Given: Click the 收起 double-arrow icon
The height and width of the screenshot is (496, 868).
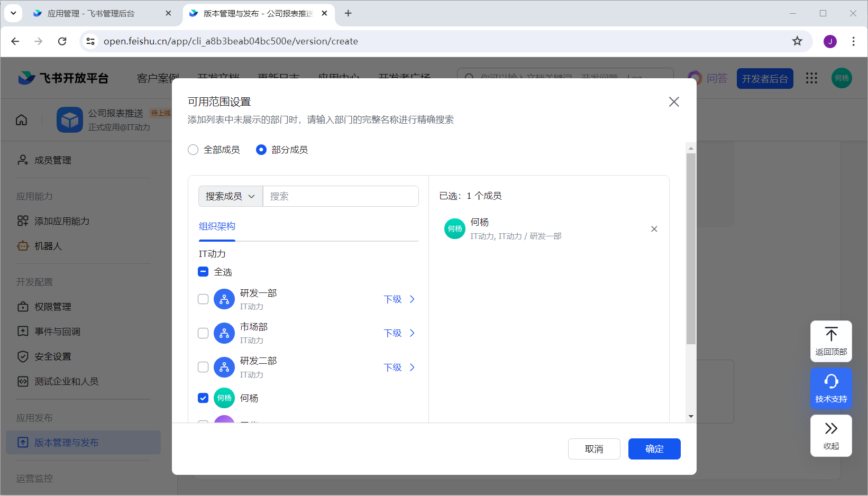Looking at the screenshot, I should (x=830, y=429).
